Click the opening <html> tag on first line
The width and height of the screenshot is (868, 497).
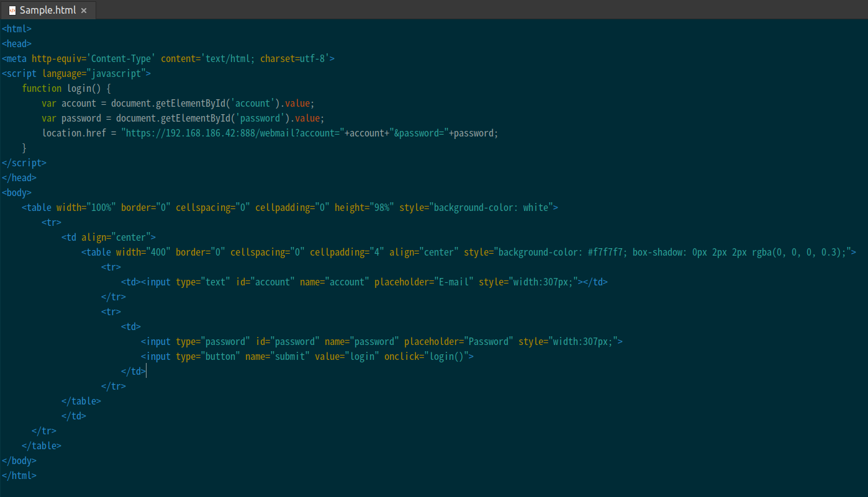point(17,29)
